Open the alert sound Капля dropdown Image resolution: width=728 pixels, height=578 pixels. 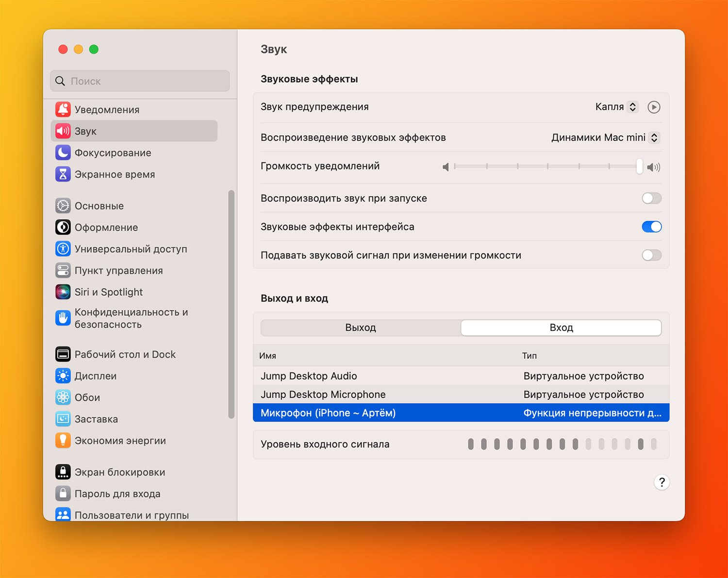tap(616, 107)
